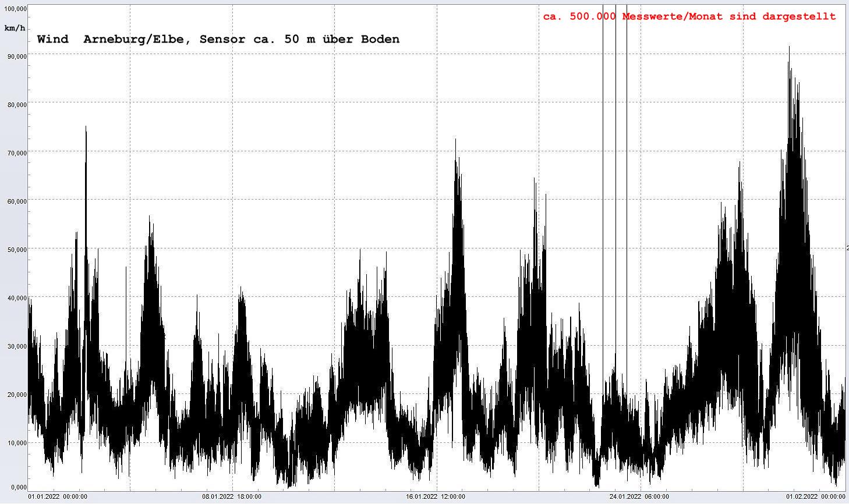The height and width of the screenshot is (504, 849).
Task: Select the red 'ca. 500.000 Messwerte/Monat sind dargestellt' note
Action: click(x=689, y=16)
